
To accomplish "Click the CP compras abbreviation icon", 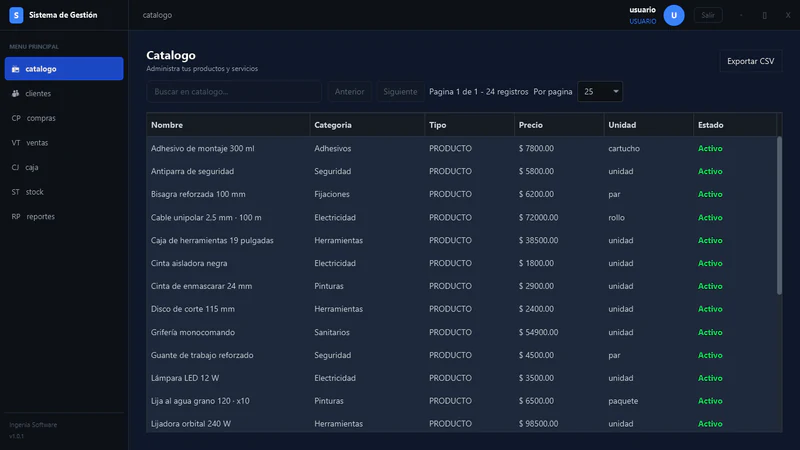I will tap(16, 118).
